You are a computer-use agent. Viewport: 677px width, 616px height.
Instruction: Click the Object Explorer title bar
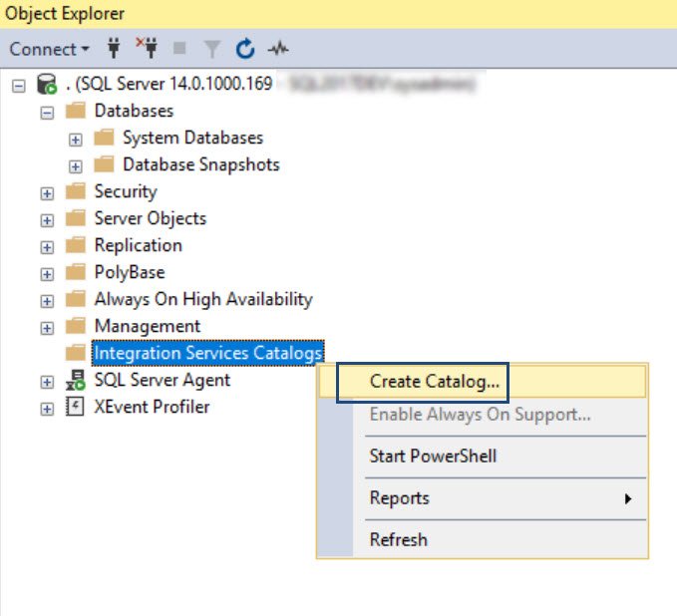pos(339,14)
